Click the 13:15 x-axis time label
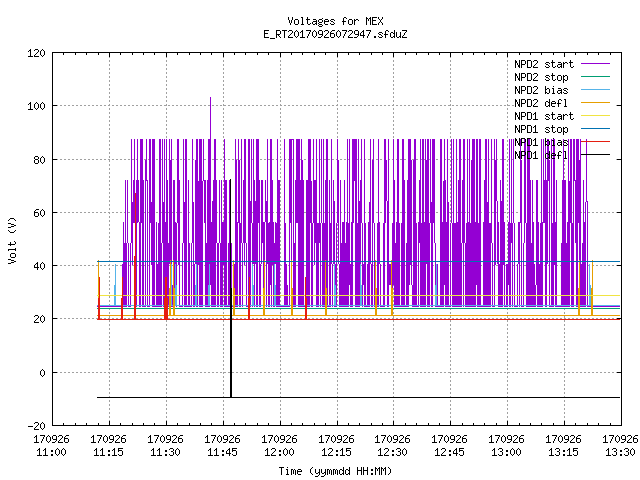 [563, 452]
